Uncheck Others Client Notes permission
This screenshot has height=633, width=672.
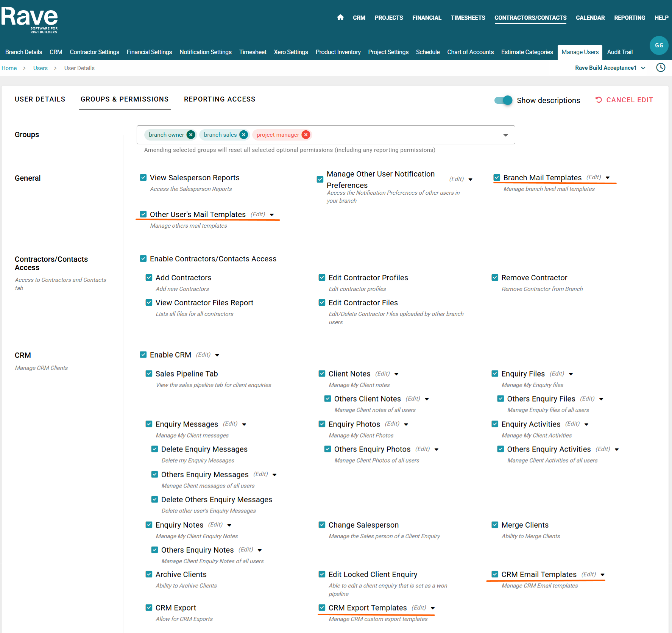click(328, 399)
